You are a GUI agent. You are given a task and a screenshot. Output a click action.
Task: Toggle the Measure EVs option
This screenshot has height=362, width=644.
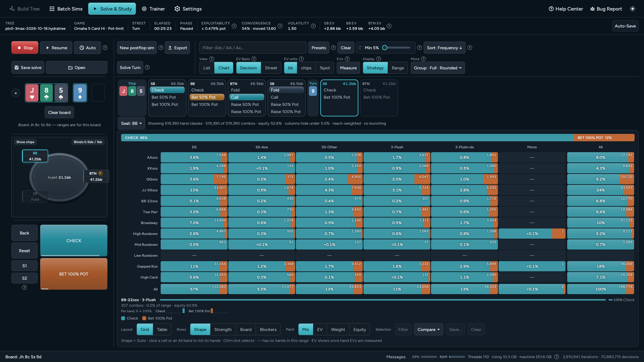click(348, 68)
